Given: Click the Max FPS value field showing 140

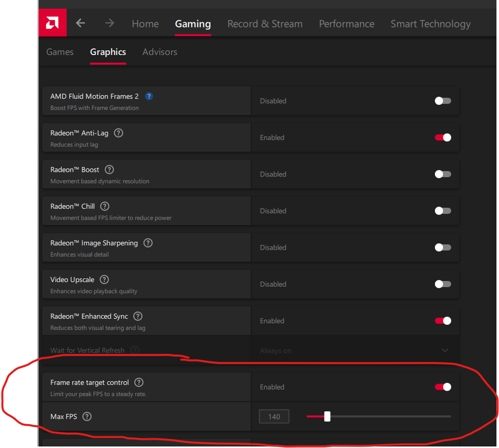Looking at the screenshot, I should tap(274, 416).
